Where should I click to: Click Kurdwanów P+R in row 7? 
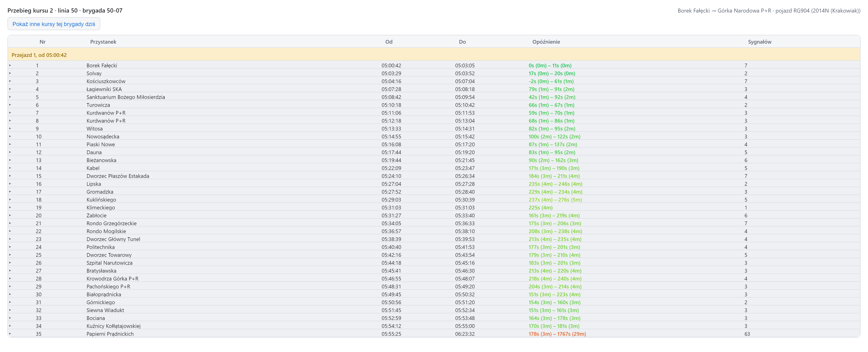click(106, 113)
